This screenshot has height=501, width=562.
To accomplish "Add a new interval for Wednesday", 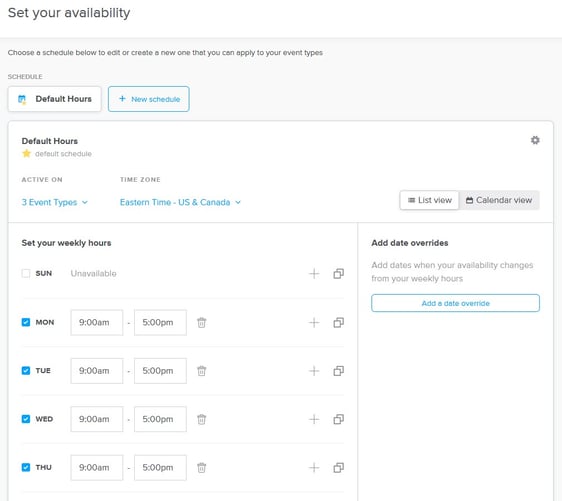I will click(314, 419).
